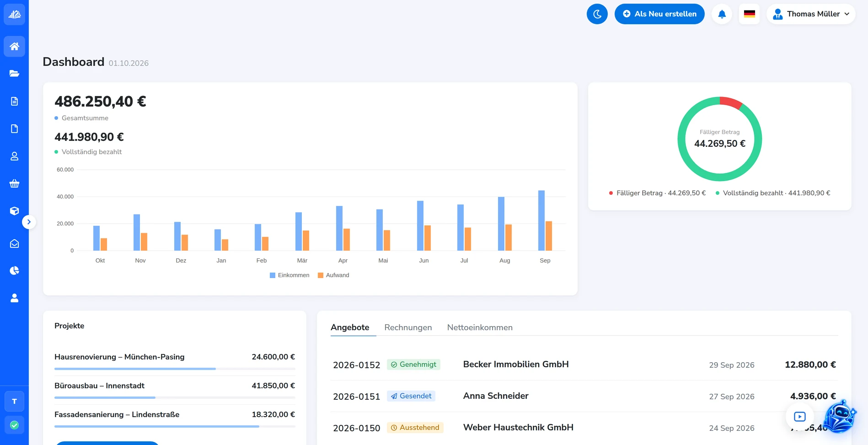Open the German flag language selector

(749, 14)
